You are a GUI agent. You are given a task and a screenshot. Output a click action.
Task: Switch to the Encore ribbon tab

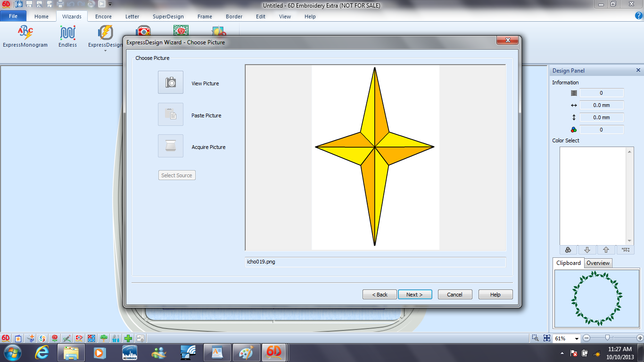[103, 16]
